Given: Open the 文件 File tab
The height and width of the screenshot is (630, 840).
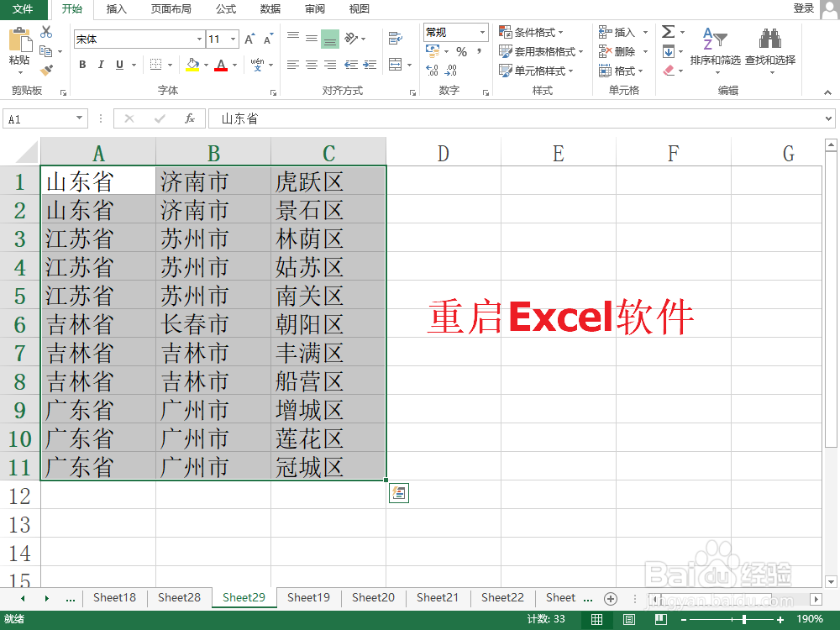Looking at the screenshot, I should (x=23, y=9).
